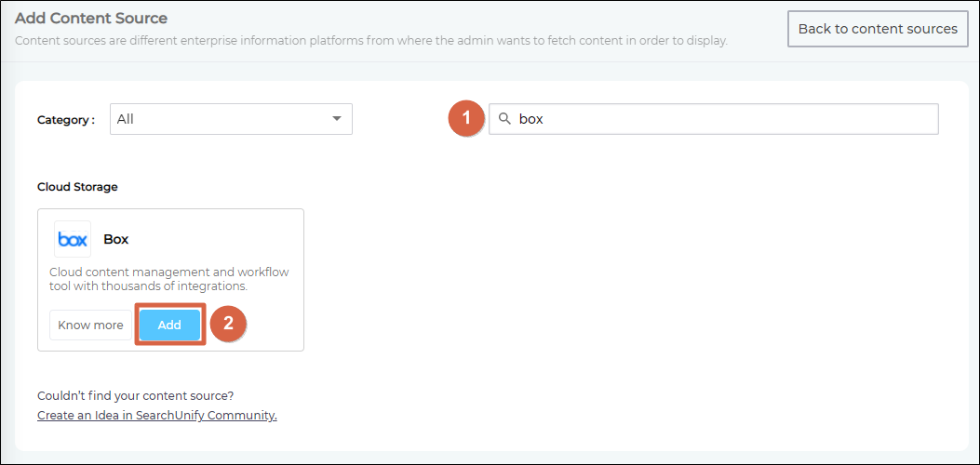Open Create an Idea in SearchUnify Community link
The height and width of the screenshot is (465, 980).
tap(156, 416)
